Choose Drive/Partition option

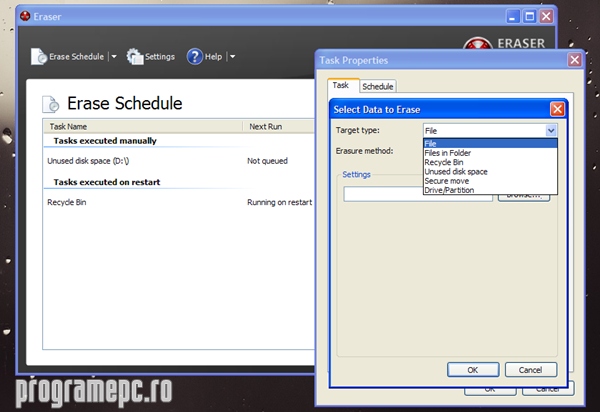[x=490, y=190]
